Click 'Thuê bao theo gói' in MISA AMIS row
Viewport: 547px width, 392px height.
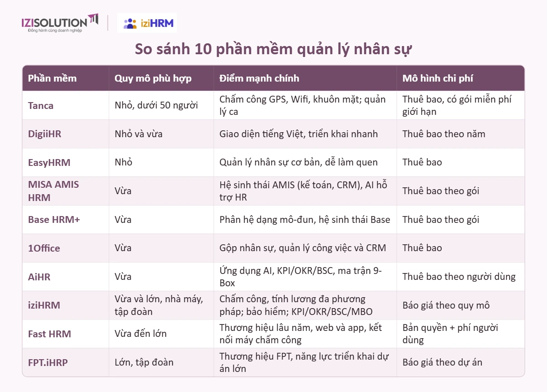pyautogui.click(x=441, y=191)
